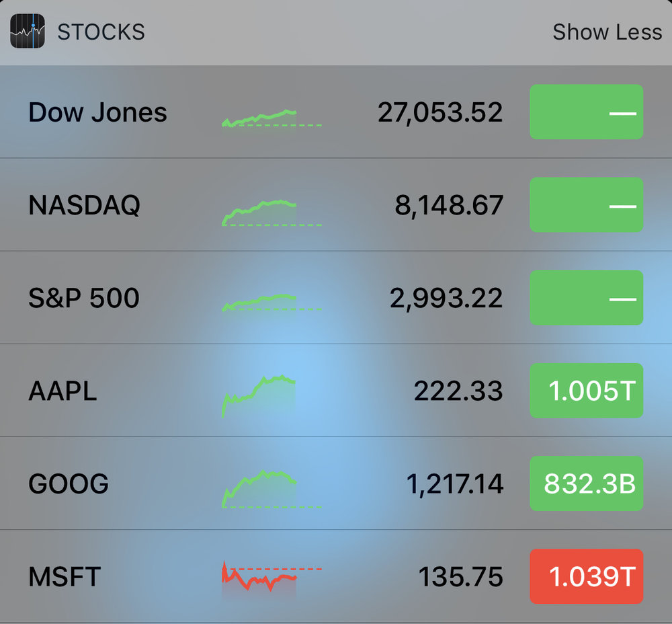Open the NASDAQ row label

coord(85,205)
